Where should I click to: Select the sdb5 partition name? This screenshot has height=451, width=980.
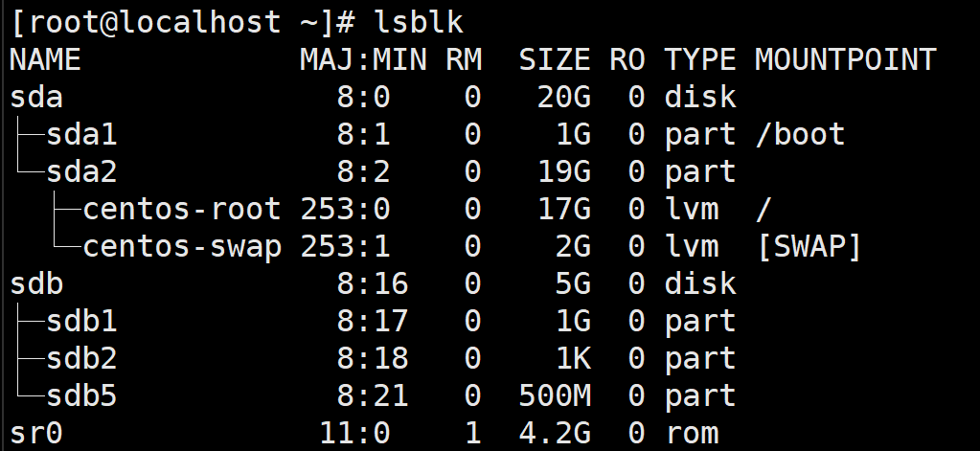81,396
